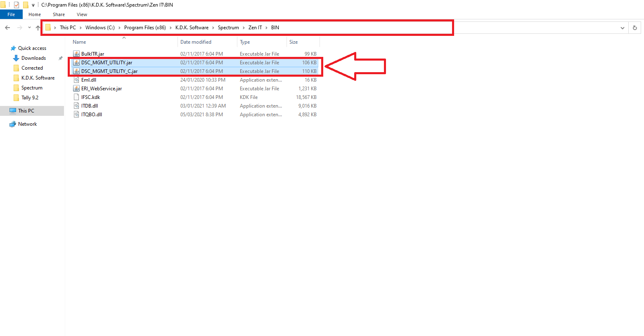Open Downloads in navigation pane
The height and width of the screenshot is (336, 644).
(x=33, y=58)
